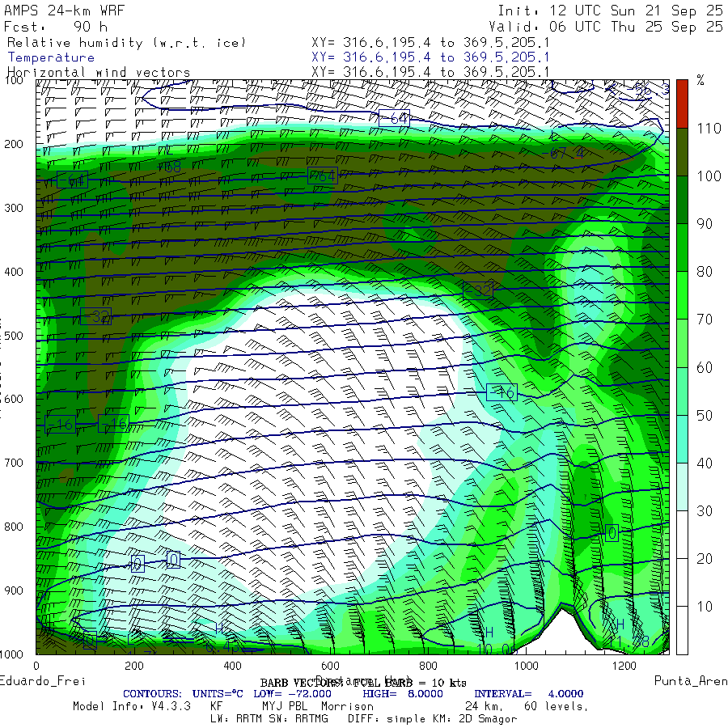This screenshot has height=728, width=728.
Task: Select the "Valid: 06 UTC Thu 25 Sep 25" line
Action: 605,27
